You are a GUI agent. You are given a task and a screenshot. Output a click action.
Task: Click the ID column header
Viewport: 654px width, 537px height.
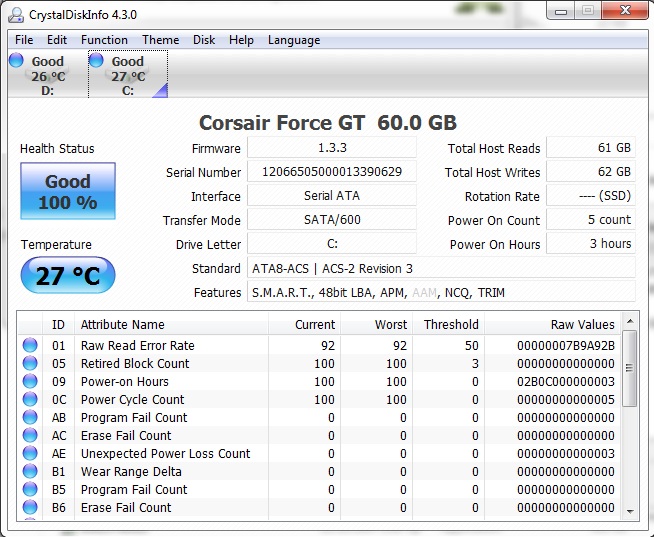point(58,324)
